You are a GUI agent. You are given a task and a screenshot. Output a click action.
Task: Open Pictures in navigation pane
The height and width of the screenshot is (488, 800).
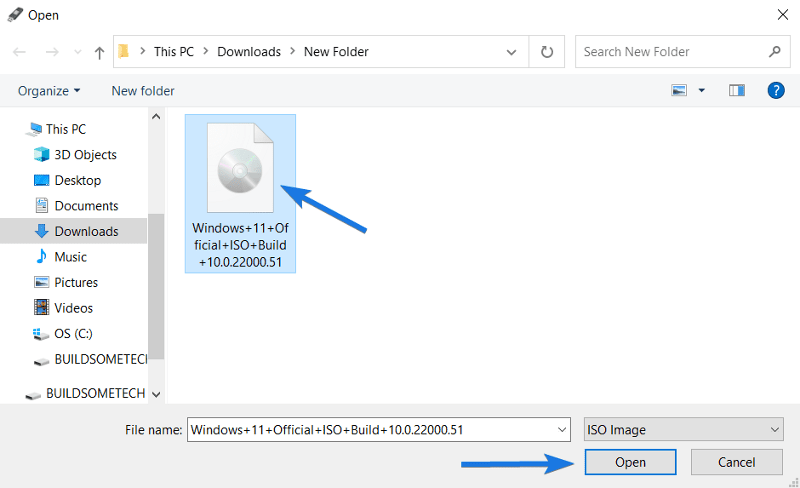coord(76,282)
